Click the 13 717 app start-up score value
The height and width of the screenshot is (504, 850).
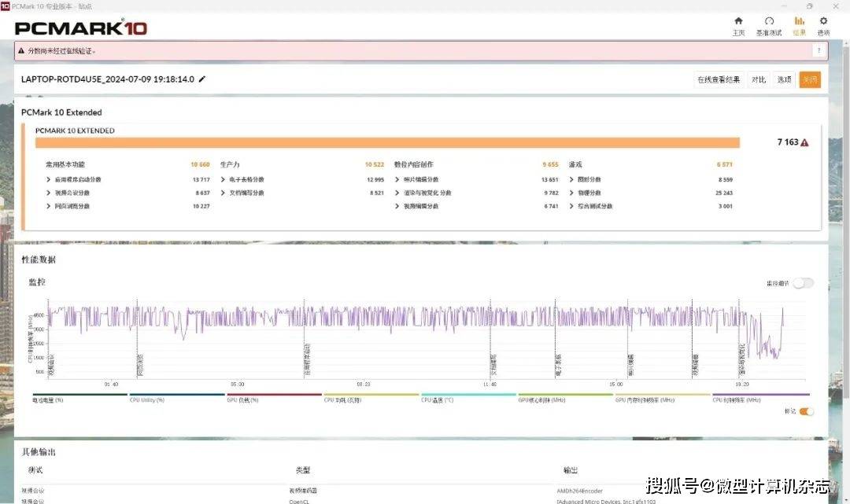pyautogui.click(x=201, y=180)
